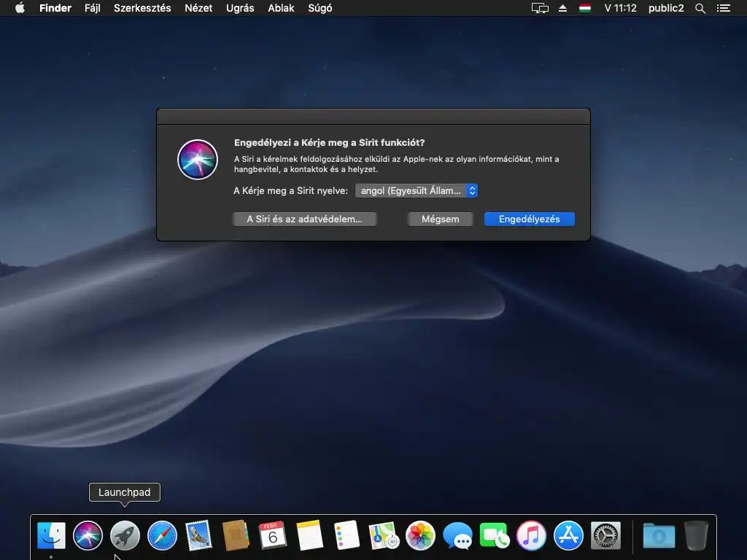
Task: Open System Preferences gear icon
Action: tap(605, 535)
